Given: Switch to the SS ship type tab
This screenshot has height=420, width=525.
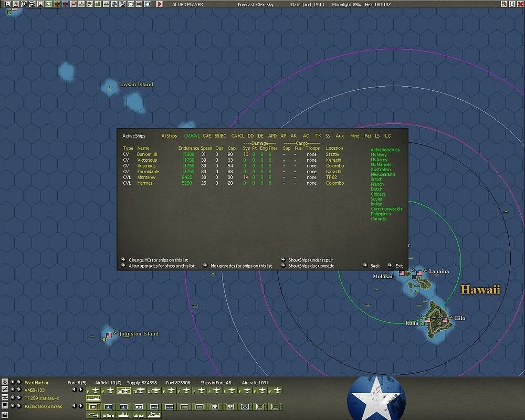Looking at the screenshot, I should (328, 136).
